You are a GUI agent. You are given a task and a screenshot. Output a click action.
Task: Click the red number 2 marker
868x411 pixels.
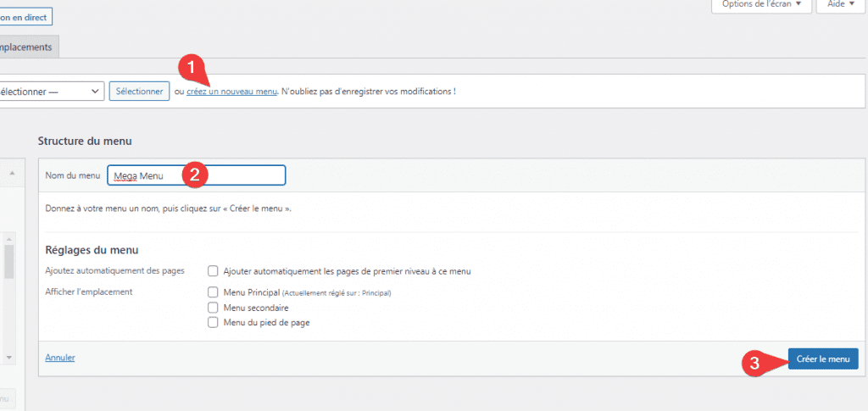pos(195,175)
